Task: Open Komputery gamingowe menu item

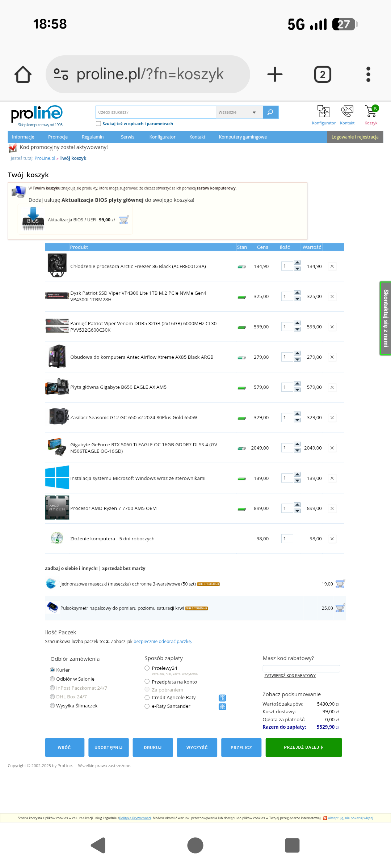Action: point(243,137)
